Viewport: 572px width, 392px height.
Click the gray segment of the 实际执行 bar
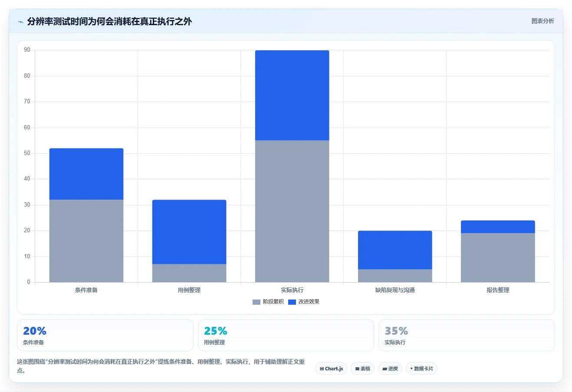tap(292, 211)
